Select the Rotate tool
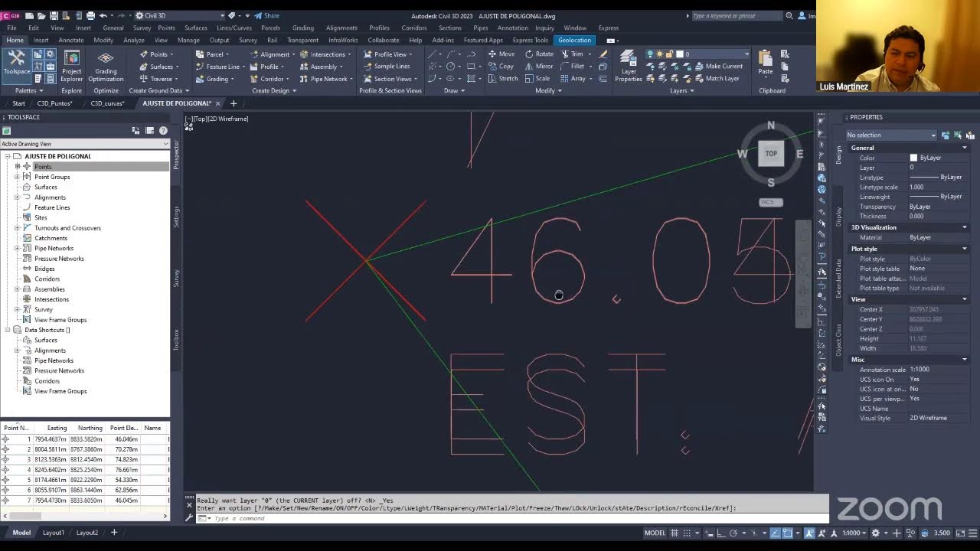 tap(539, 54)
